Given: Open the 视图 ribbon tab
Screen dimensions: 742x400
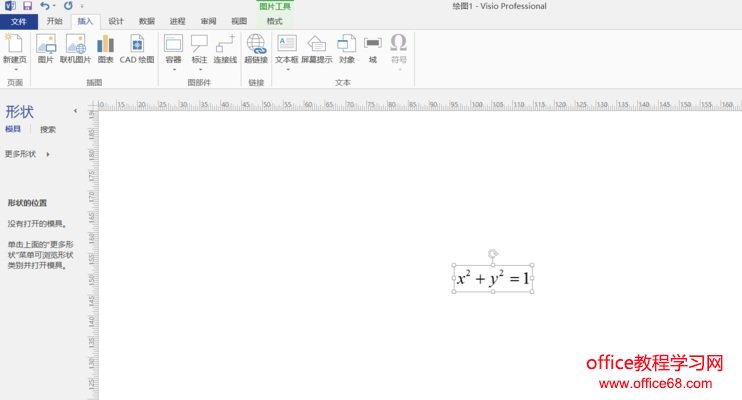Looking at the screenshot, I should point(239,21).
